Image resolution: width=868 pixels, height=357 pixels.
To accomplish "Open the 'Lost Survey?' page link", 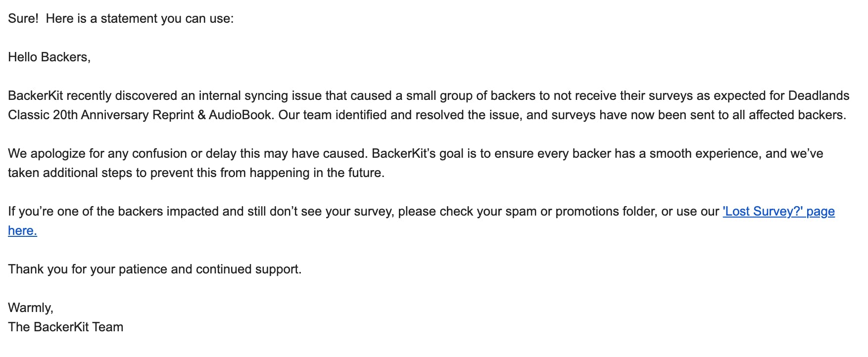I will click(778, 212).
